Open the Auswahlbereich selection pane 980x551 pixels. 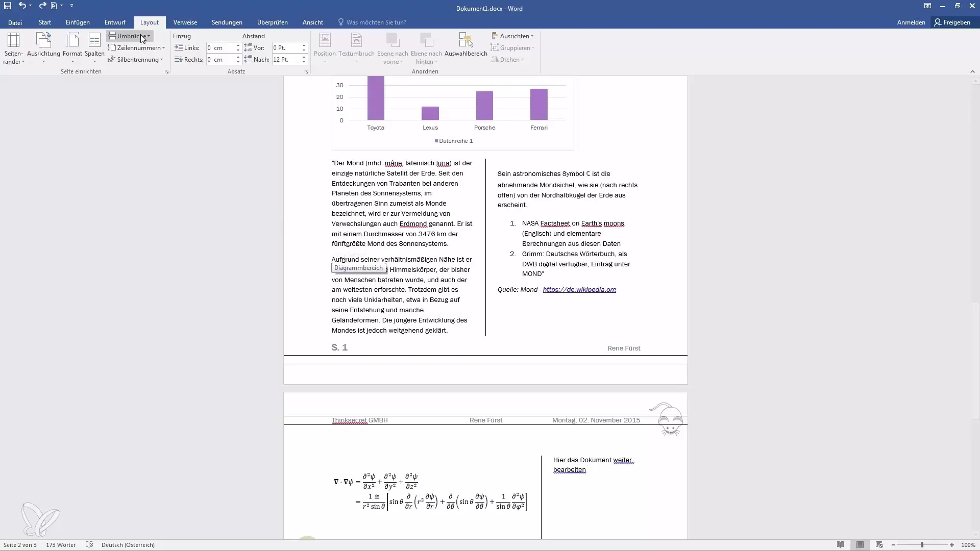[465, 46]
